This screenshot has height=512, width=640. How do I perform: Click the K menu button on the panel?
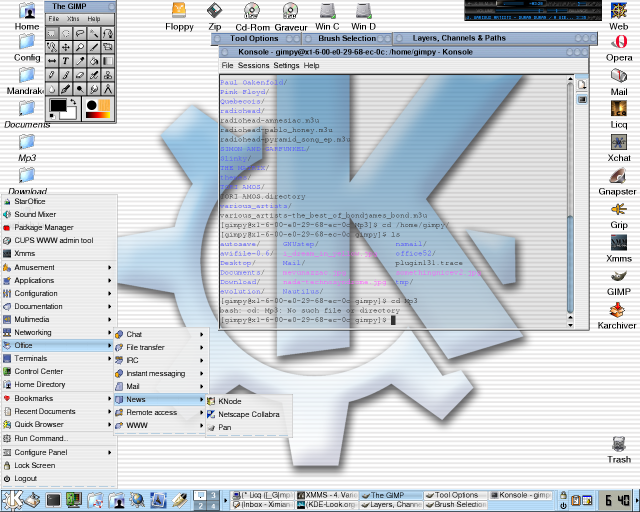click(12, 500)
